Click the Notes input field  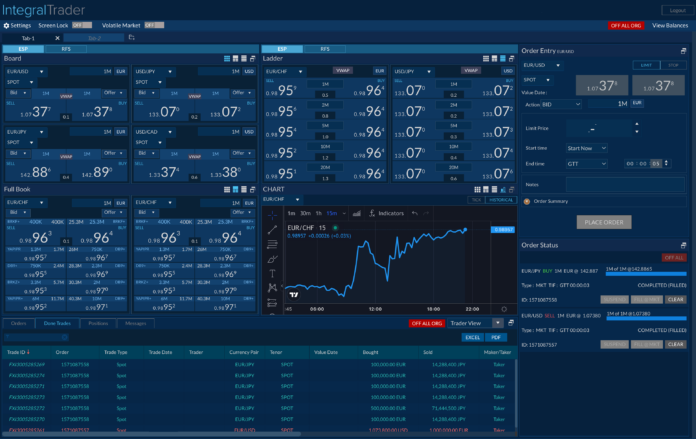[625, 184]
